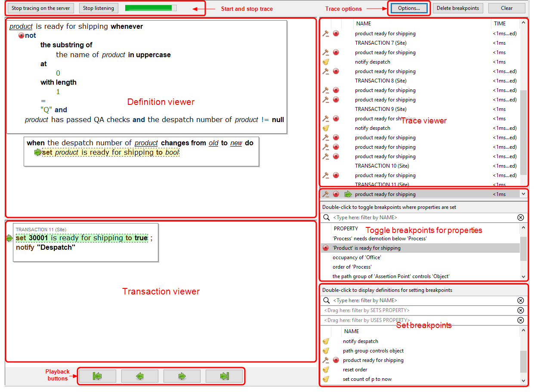Click definitions list scroll-up arrow
Viewport: 534px width, 392px height.
pyautogui.click(x=523, y=331)
